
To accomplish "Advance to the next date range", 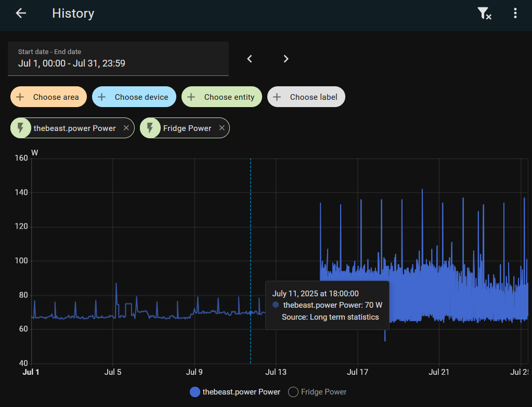I will click(x=286, y=59).
